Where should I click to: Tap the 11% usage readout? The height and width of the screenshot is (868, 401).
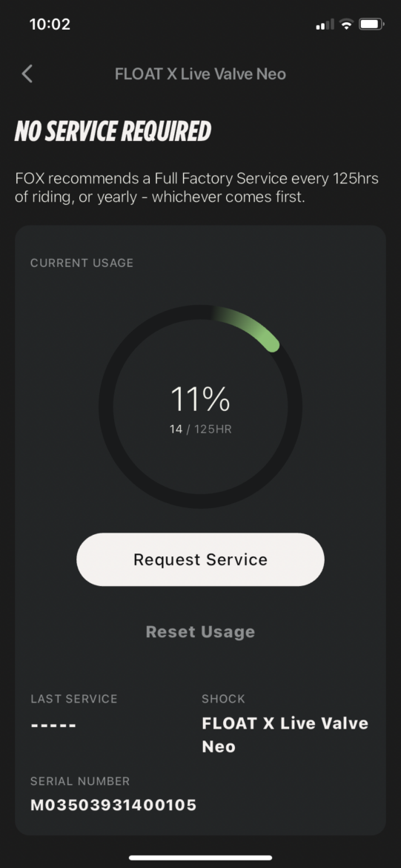[x=200, y=398]
